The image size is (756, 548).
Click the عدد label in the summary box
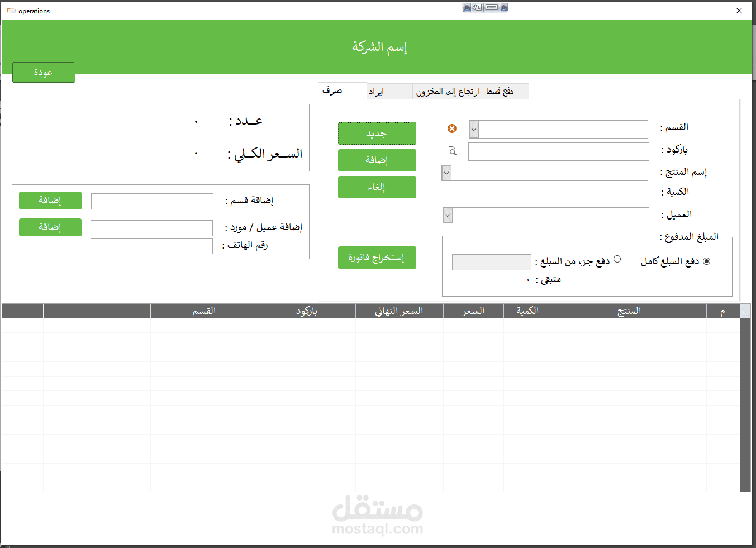(246, 121)
